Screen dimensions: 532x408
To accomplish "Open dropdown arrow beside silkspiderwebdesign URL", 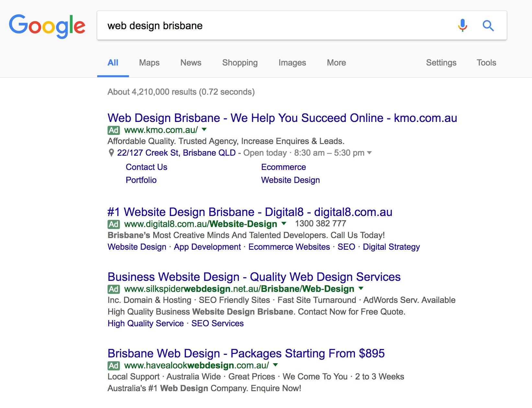I will (x=361, y=288).
